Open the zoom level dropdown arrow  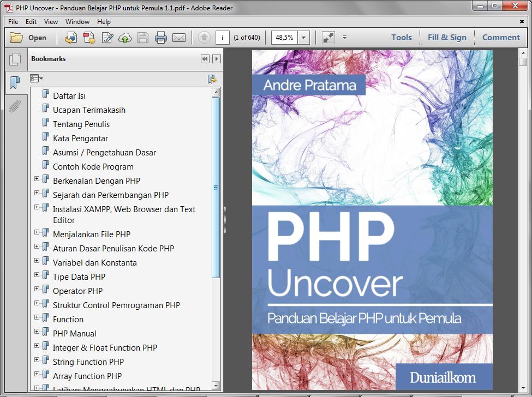pyautogui.click(x=304, y=38)
